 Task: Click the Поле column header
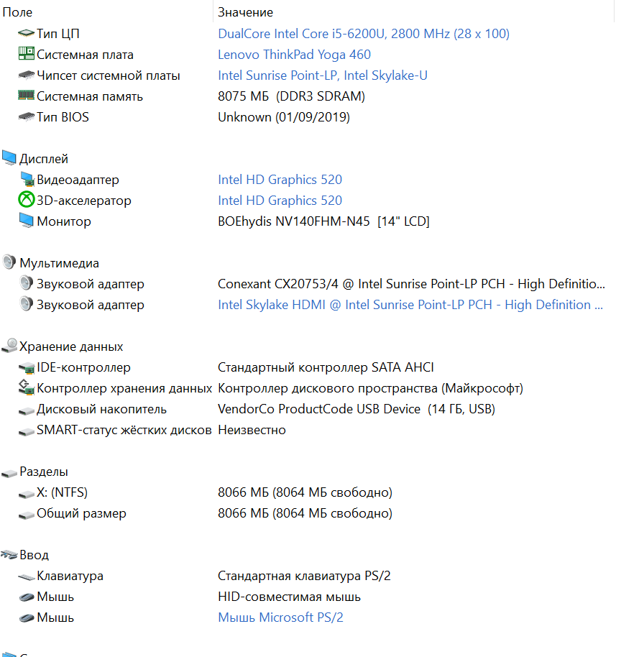click(17, 12)
